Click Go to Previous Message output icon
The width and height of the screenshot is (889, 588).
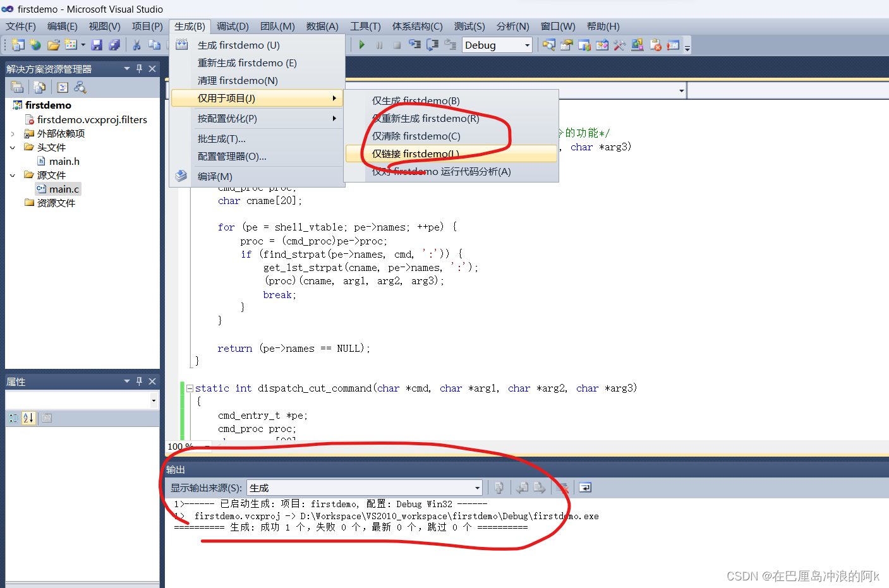(x=522, y=488)
